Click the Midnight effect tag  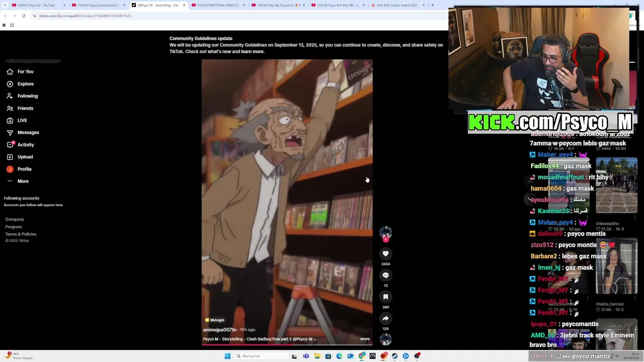215,320
